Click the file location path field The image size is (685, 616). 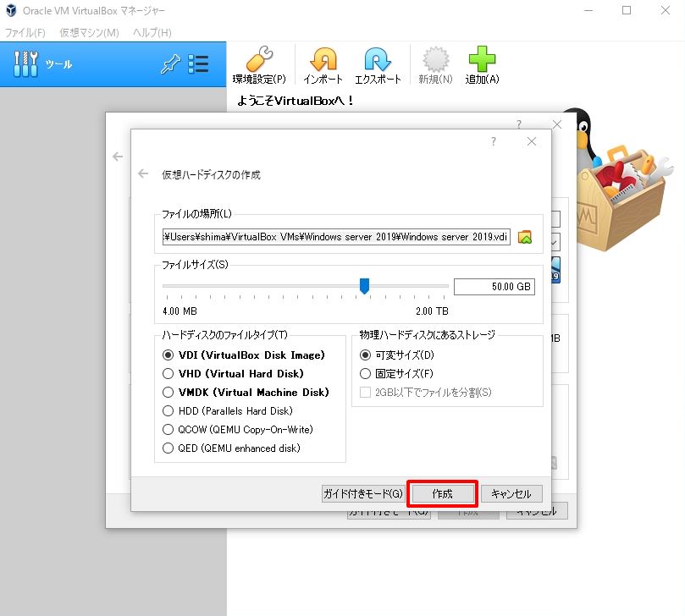[336, 237]
